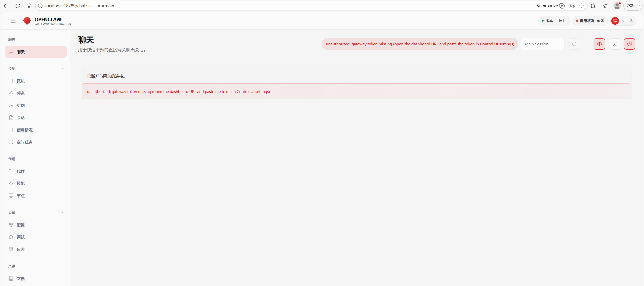
Task: Click the Main Session input field
Action: (542, 44)
